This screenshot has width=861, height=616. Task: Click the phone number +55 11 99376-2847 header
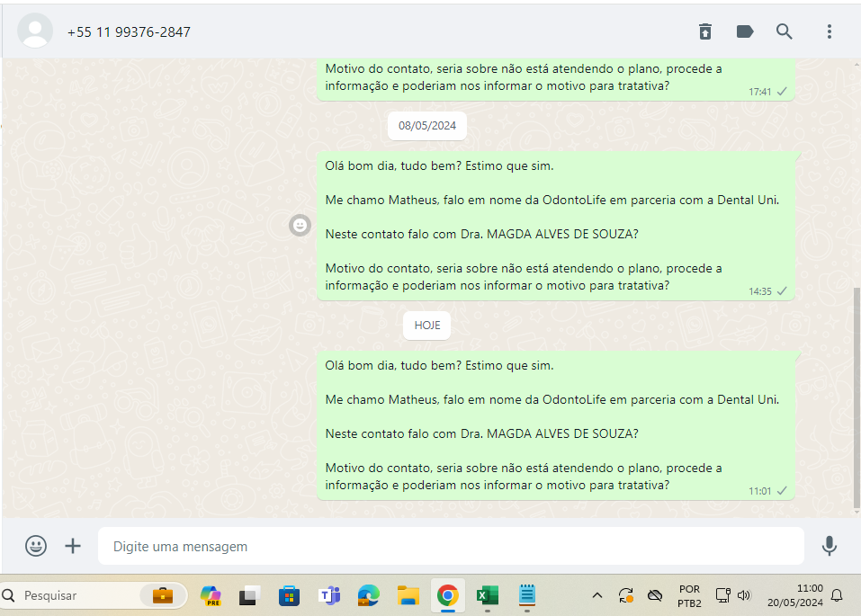pyautogui.click(x=129, y=32)
